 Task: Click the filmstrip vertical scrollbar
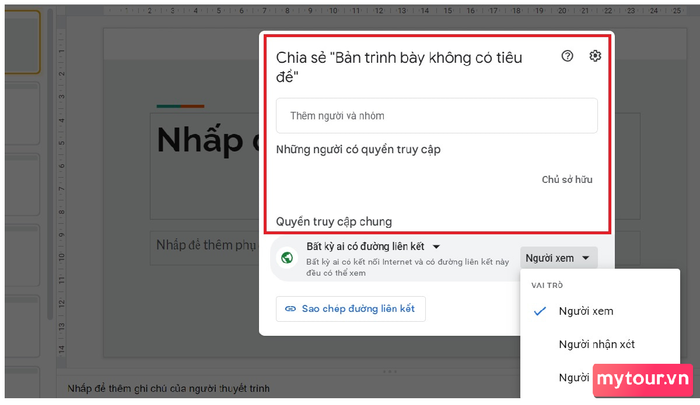point(50,165)
